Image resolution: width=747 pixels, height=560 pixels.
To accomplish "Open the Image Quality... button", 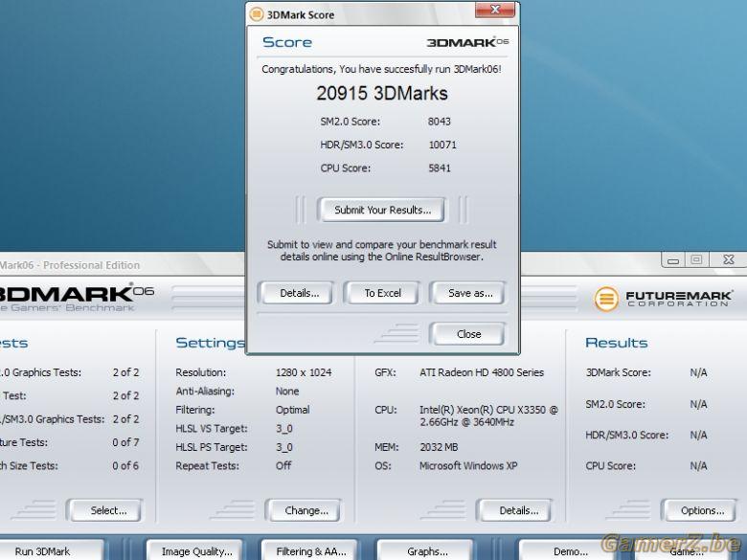I will coord(194,551).
